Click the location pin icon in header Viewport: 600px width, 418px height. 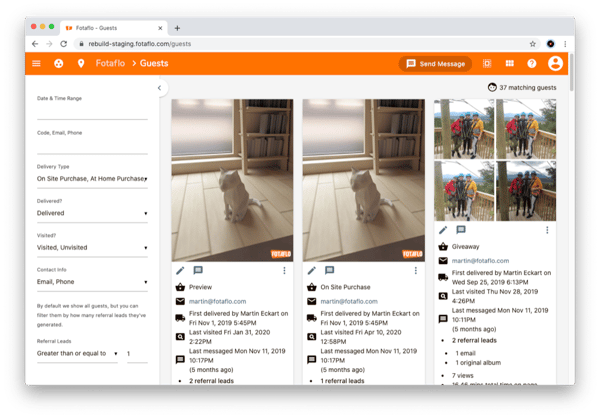[x=81, y=64]
